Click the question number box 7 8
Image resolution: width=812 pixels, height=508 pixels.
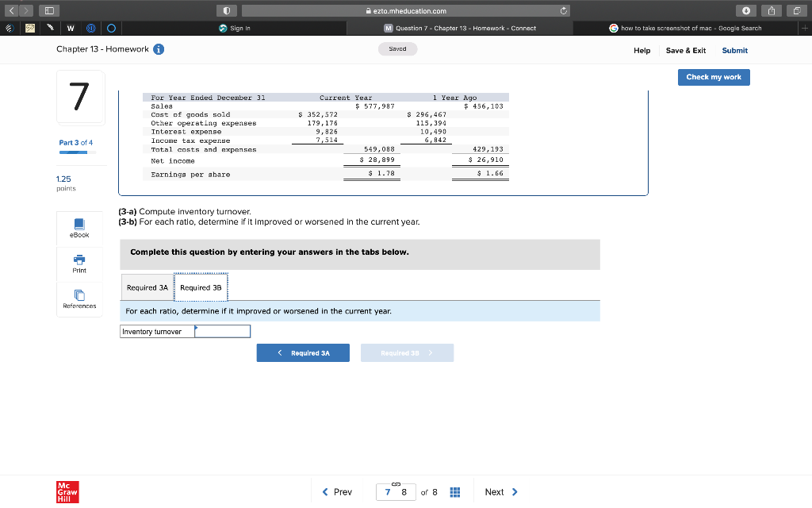pos(396,492)
